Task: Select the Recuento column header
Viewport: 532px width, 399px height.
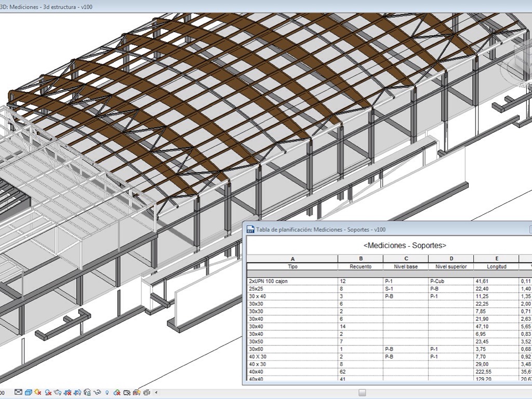Action: click(361, 267)
